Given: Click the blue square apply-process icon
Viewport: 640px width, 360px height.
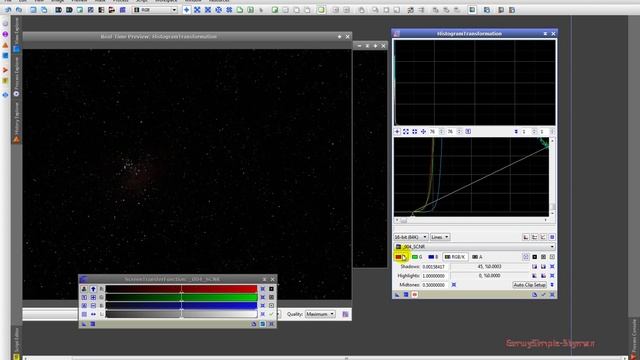Looking at the screenshot, I should click(x=406, y=295).
